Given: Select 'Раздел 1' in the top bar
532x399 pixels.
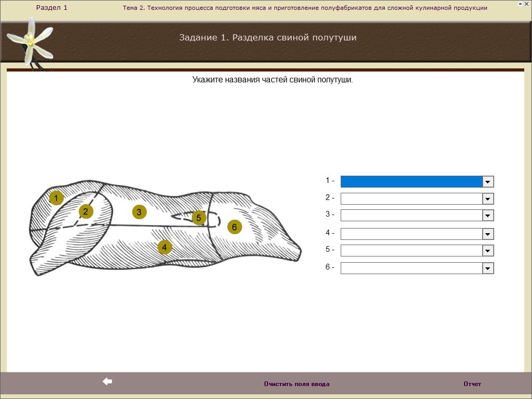Looking at the screenshot, I should [x=51, y=8].
